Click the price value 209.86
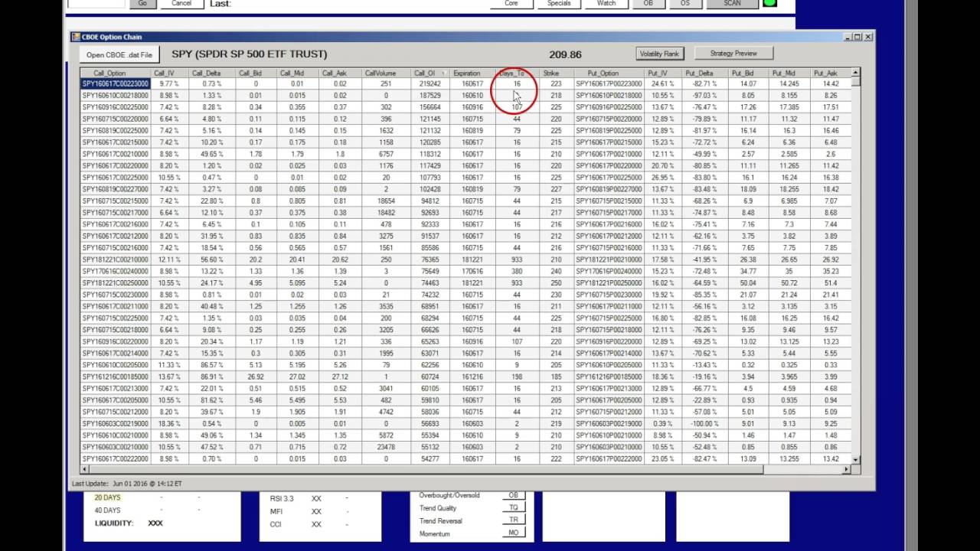This screenshot has width=980, height=551. pos(565,54)
